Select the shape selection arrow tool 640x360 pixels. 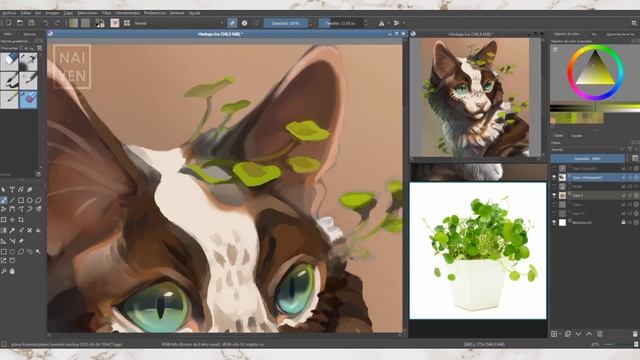4,190
